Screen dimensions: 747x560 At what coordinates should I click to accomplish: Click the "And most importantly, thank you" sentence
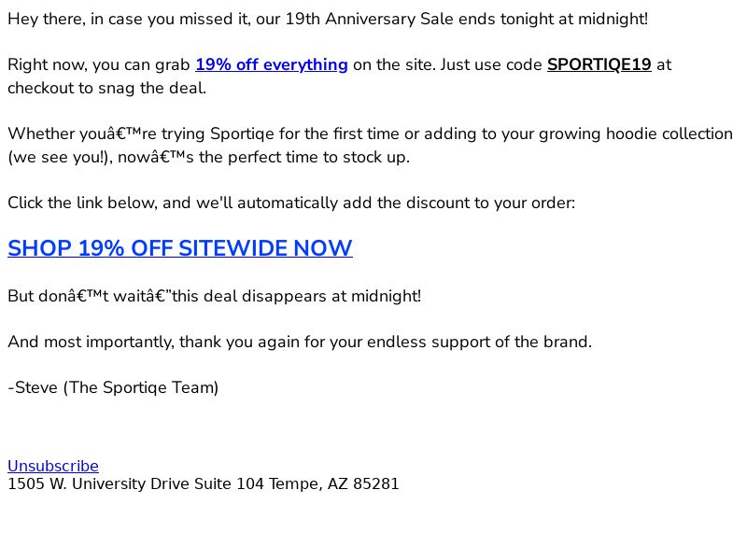tap(300, 342)
